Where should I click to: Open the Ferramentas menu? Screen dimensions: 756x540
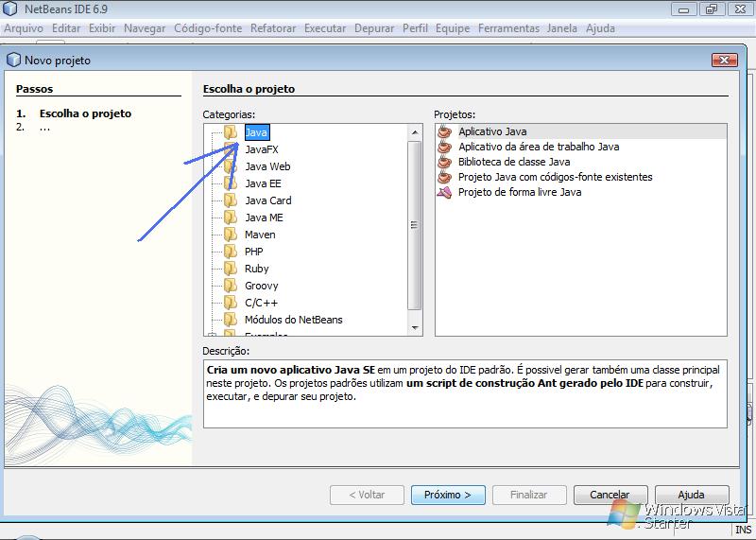tap(508, 28)
